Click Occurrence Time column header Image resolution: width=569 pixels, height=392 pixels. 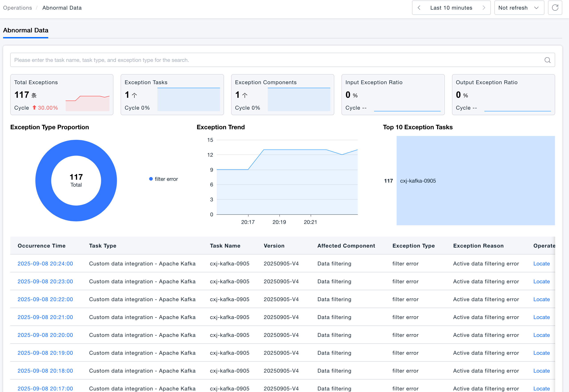point(42,246)
